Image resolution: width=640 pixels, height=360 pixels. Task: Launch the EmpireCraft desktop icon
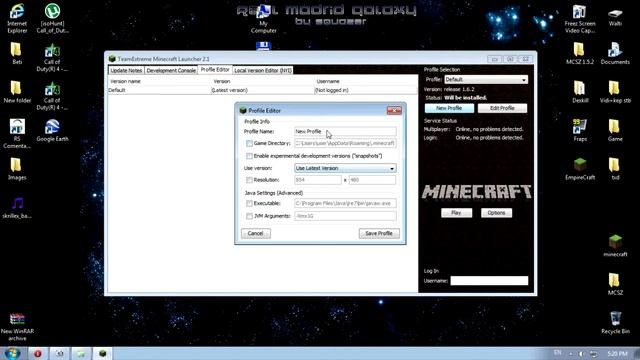coord(580,169)
